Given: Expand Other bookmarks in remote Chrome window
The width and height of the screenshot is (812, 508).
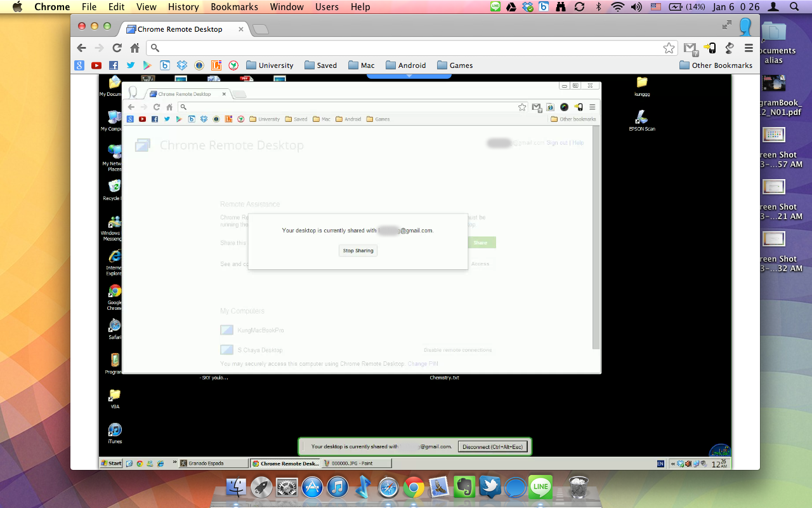Looking at the screenshot, I should click(573, 119).
